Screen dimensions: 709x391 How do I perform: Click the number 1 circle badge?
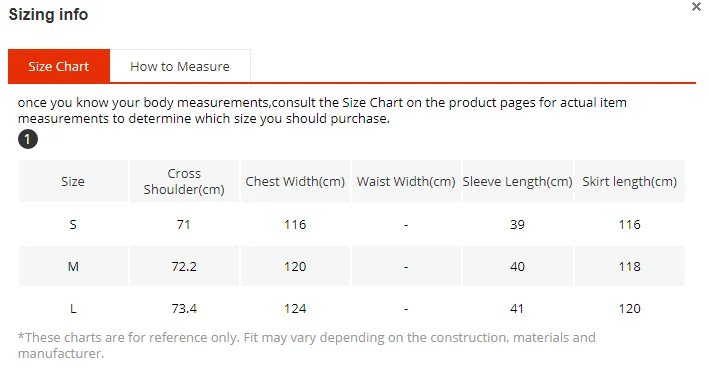[x=28, y=139]
